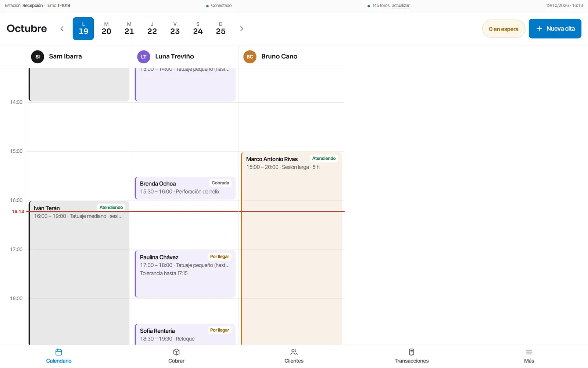Screen dimensions: 588x368
Task: Click Luna Treviño's LT avatar
Action: pos(144,57)
